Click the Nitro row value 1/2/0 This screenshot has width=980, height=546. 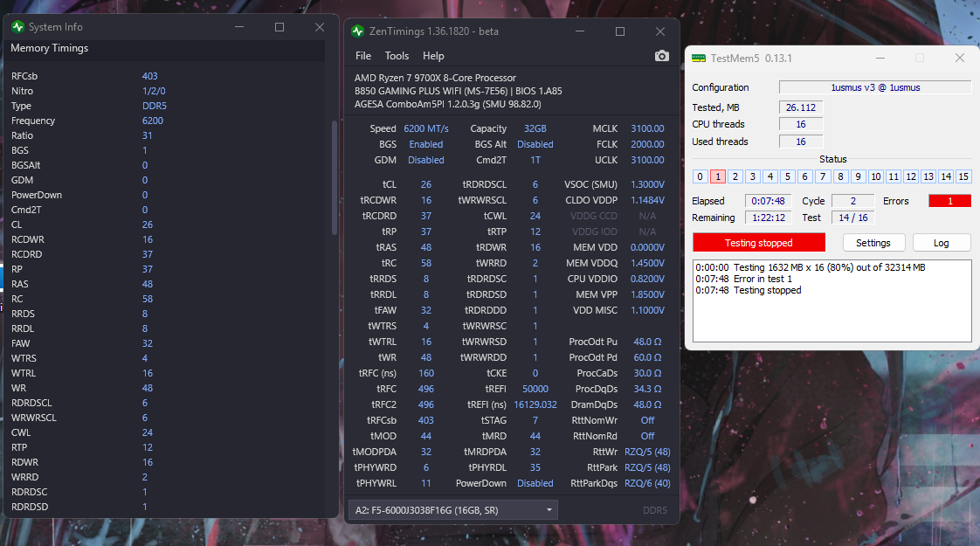click(x=154, y=91)
